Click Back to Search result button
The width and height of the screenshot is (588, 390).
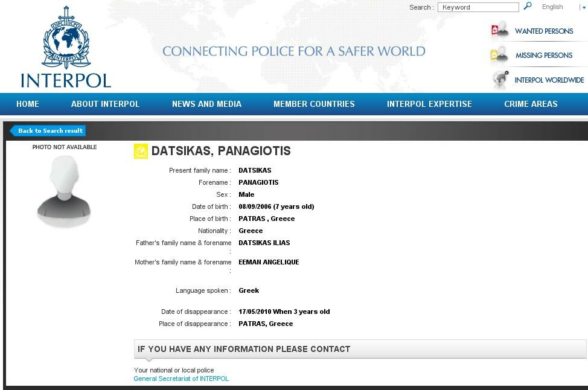tap(49, 130)
